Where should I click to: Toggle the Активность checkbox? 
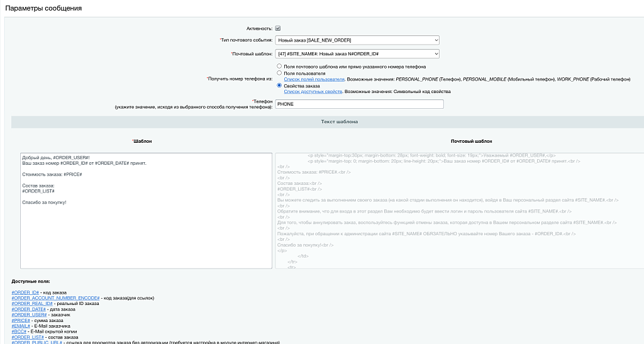coord(277,28)
